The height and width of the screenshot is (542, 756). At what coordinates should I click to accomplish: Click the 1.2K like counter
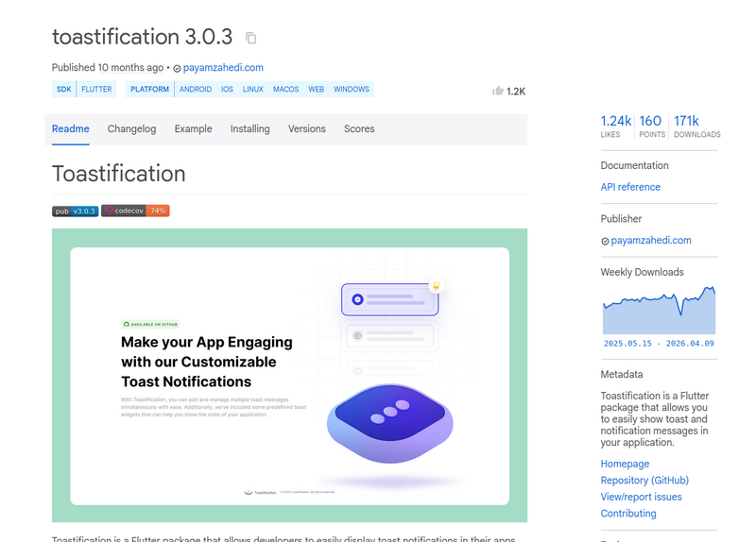click(x=515, y=92)
